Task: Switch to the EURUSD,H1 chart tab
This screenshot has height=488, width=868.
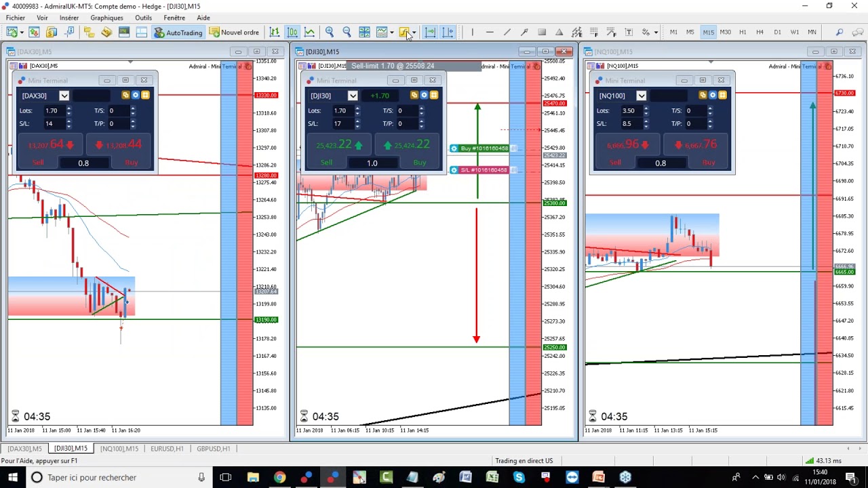Action: click(167, 449)
